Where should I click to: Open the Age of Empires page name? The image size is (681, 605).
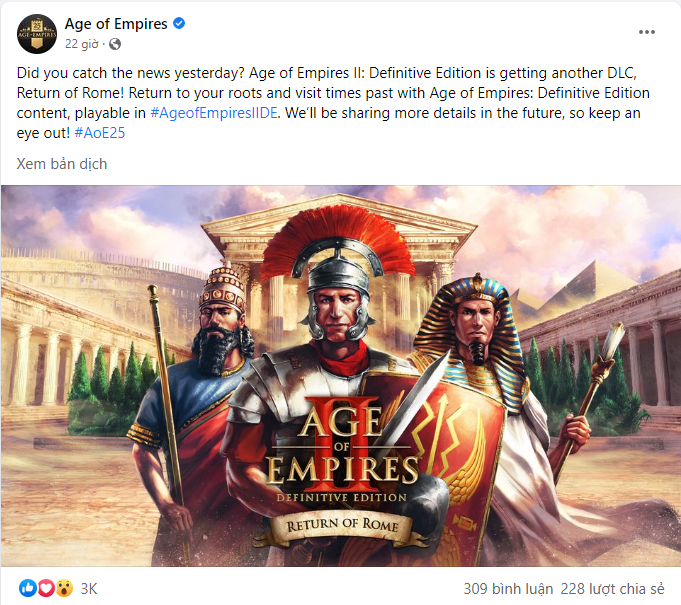click(x=116, y=23)
